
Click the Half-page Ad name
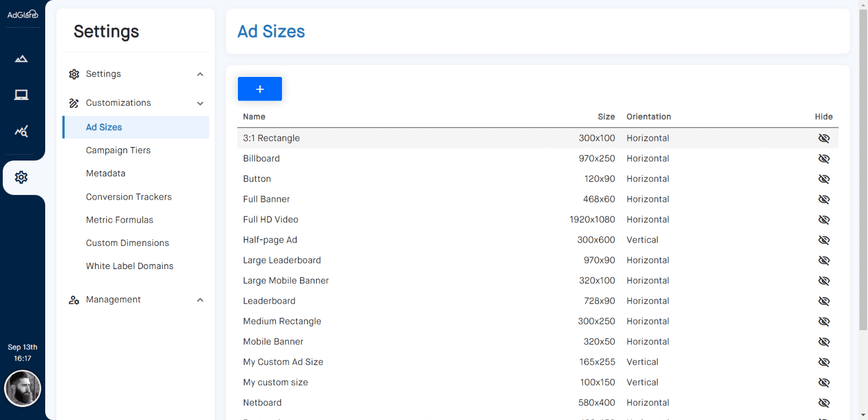[x=270, y=240]
